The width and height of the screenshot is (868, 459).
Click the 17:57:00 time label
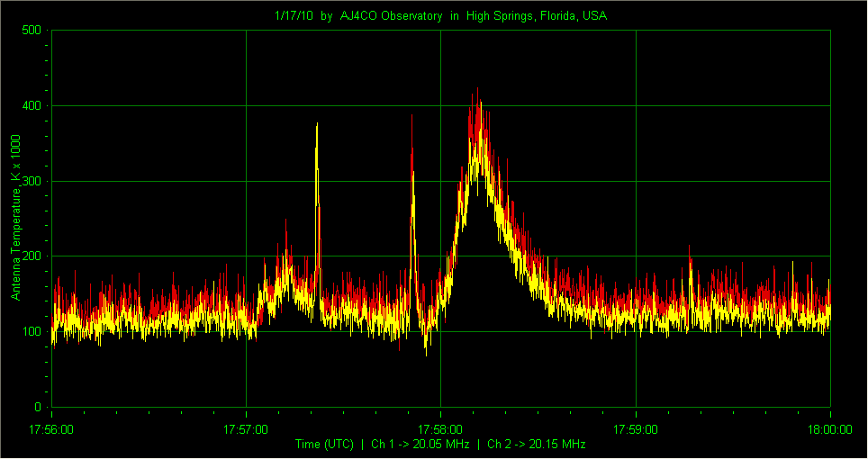(x=246, y=429)
